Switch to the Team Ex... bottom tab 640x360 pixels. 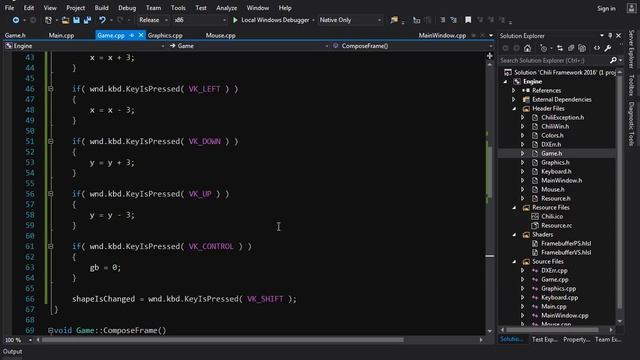(x=608, y=340)
